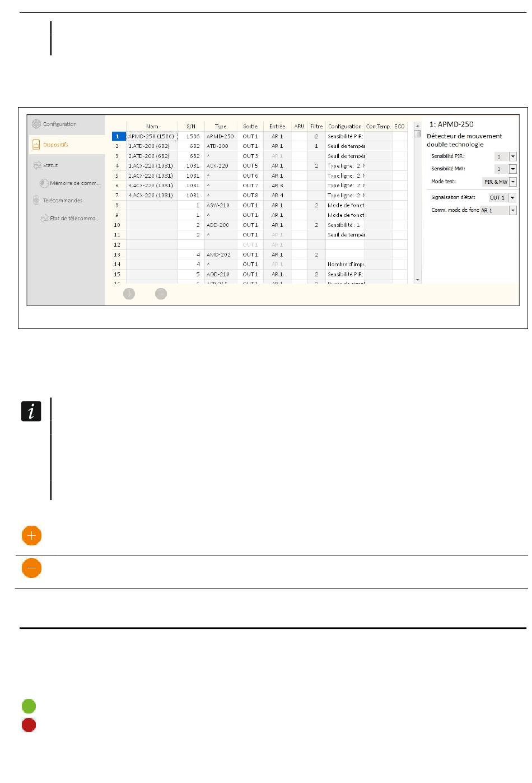Click the device list scrollbar up arrow
The height and width of the screenshot is (783, 532).
(417, 126)
